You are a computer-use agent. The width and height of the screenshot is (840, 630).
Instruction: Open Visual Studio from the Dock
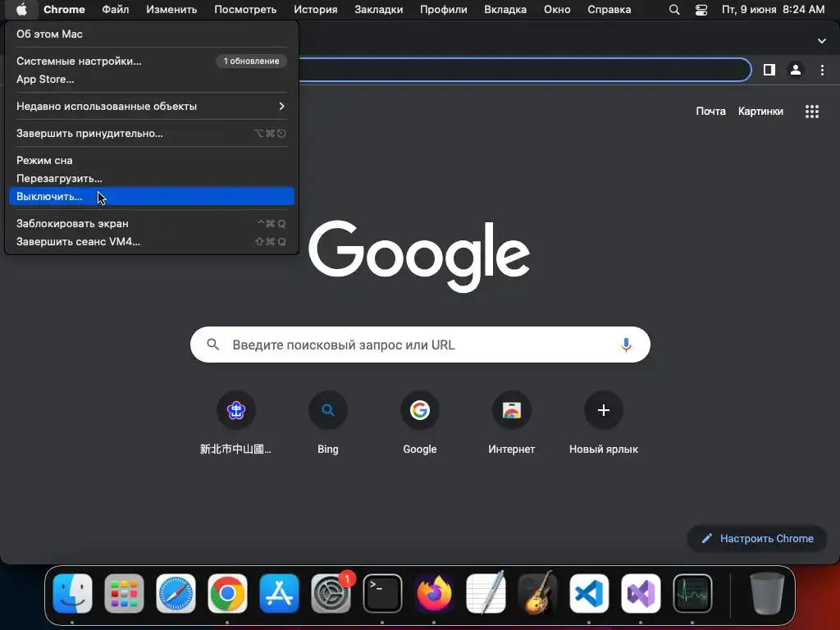coord(641,594)
